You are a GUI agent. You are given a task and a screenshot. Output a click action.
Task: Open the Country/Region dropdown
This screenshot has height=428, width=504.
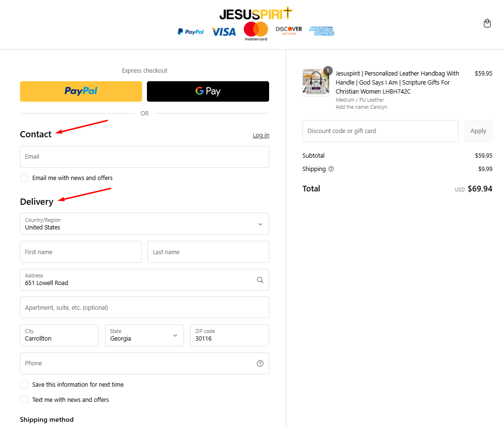145,224
